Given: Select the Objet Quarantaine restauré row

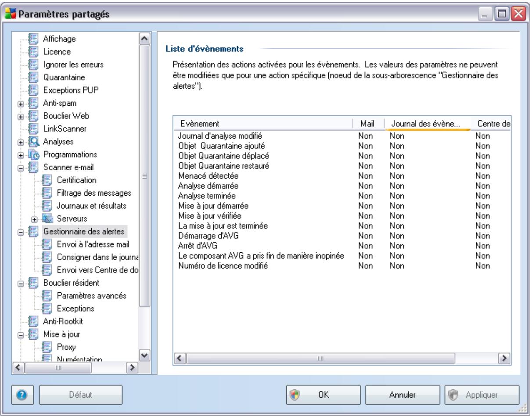Looking at the screenshot, I should [x=341, y=166].
